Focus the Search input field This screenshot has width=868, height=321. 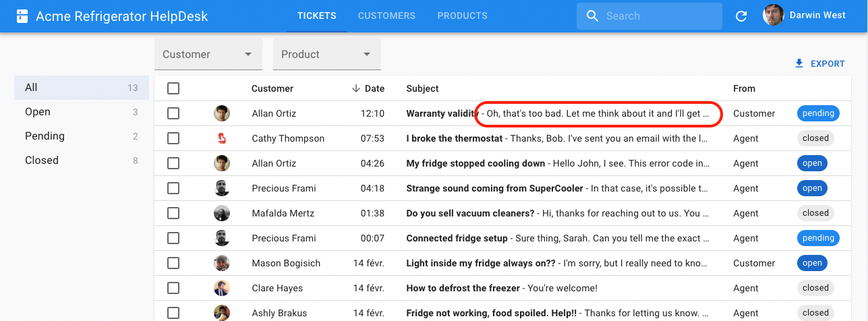[x=658, y=16]
